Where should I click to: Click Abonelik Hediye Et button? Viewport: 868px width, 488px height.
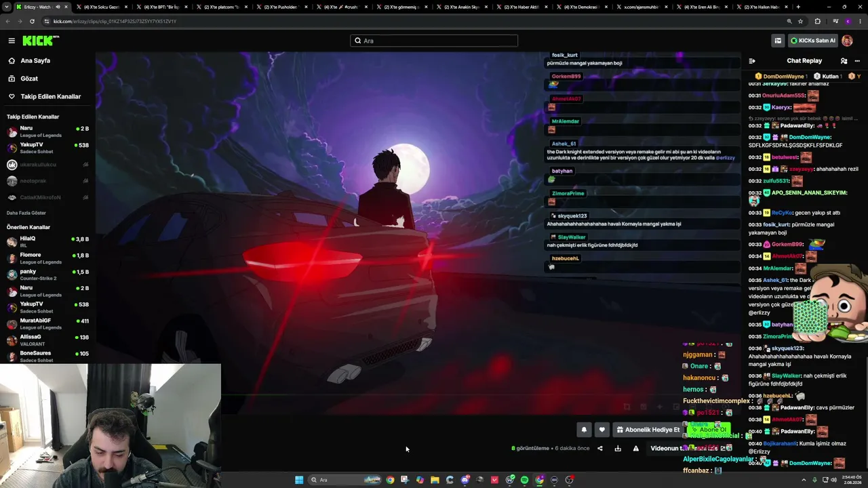click(x=648, y=430)
